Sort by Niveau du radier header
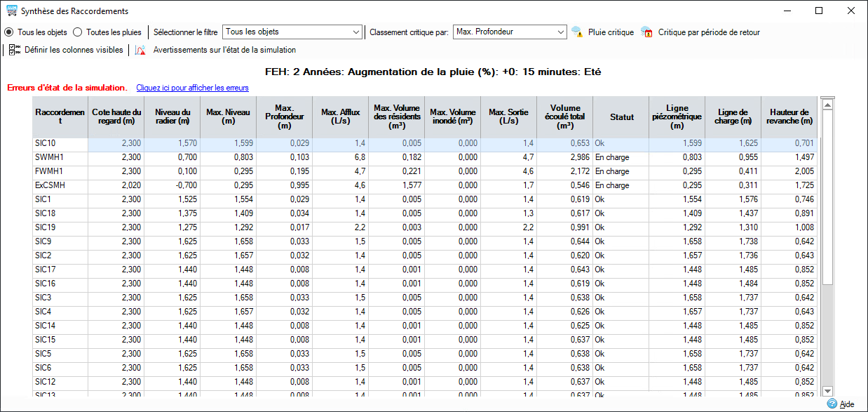Image resolution: width=868 pixels, height=412 pixels. [172, 117]
